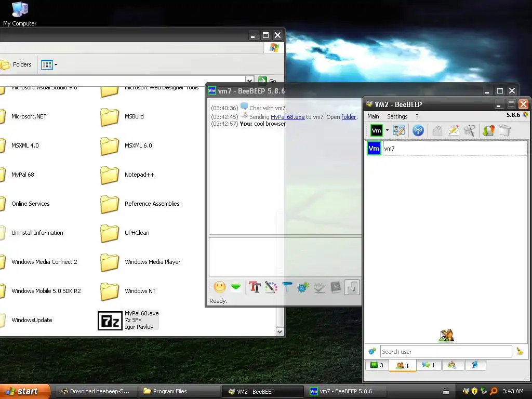Click the Windows Mobile 5.0 SDK R2 name

(x=46, y=291)
